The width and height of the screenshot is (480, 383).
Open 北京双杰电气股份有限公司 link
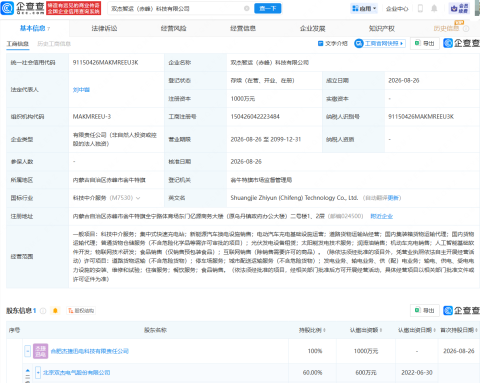tap(76, 372)
